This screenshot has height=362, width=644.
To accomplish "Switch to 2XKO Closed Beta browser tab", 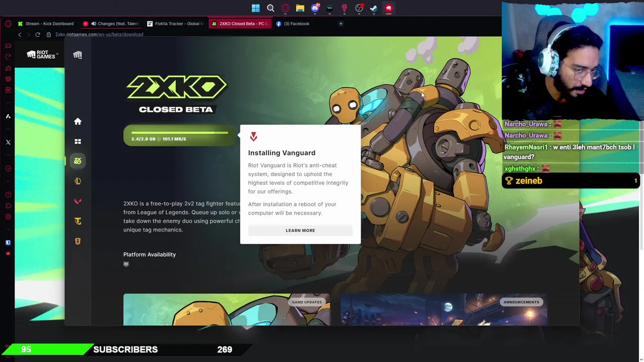I will [239, 24].
